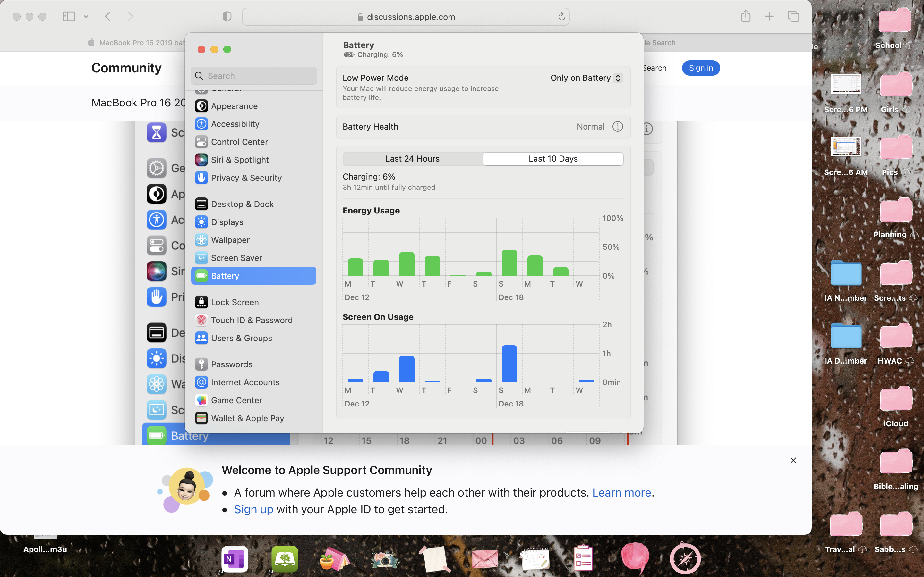Image resolution: width=924 pixels, height=577 pixels.
Task: Click the Safari share icon
Action: click(745, 16)
